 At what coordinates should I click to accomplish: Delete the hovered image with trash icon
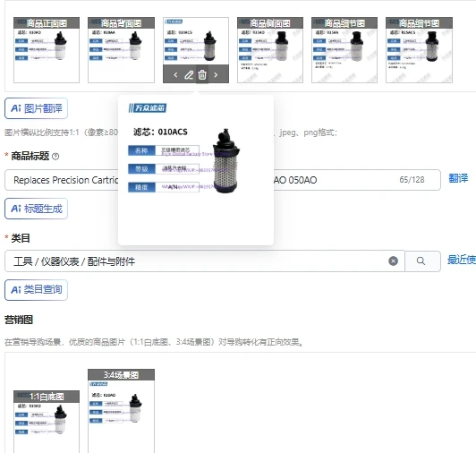click(202, 74)
